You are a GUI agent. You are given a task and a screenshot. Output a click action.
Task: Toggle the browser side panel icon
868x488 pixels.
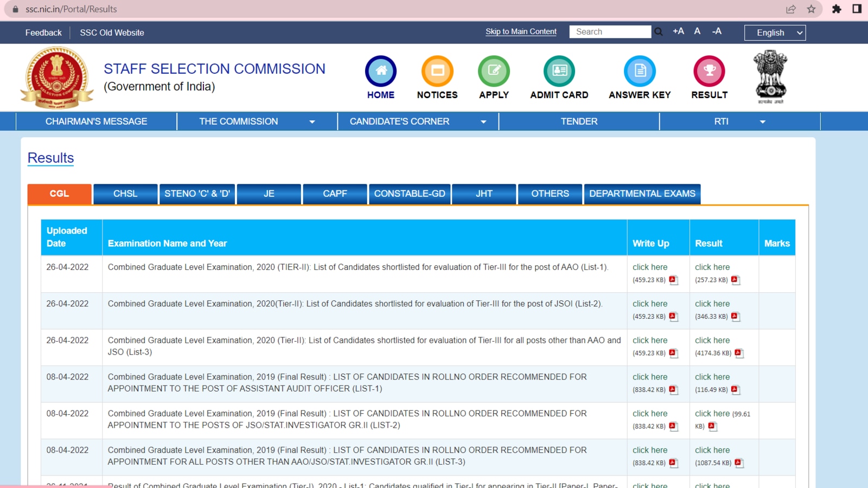857,9
